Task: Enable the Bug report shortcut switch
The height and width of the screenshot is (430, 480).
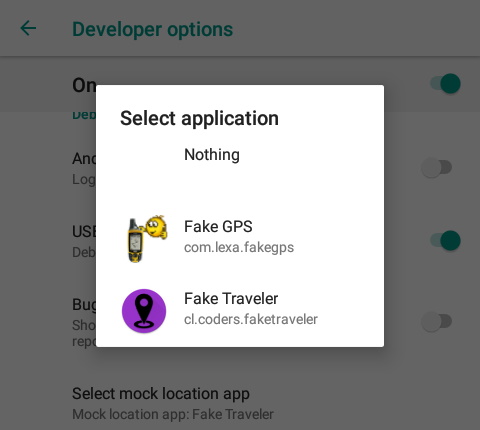Action: [x=437, y=321]
